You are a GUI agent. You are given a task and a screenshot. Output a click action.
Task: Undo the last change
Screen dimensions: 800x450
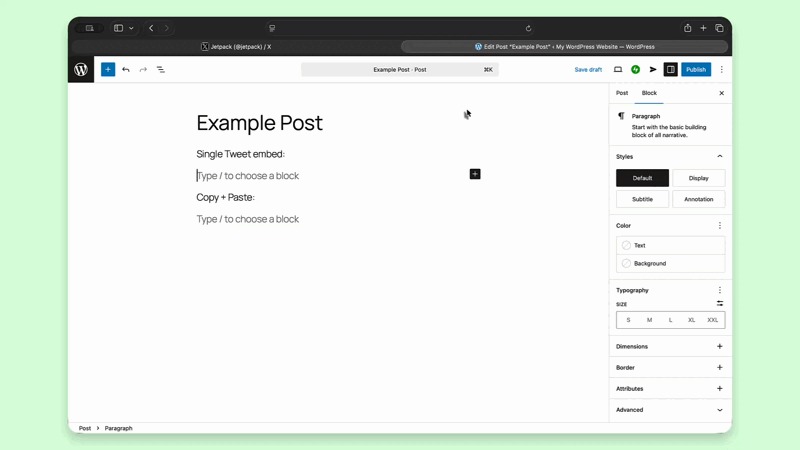click(126, 69)
